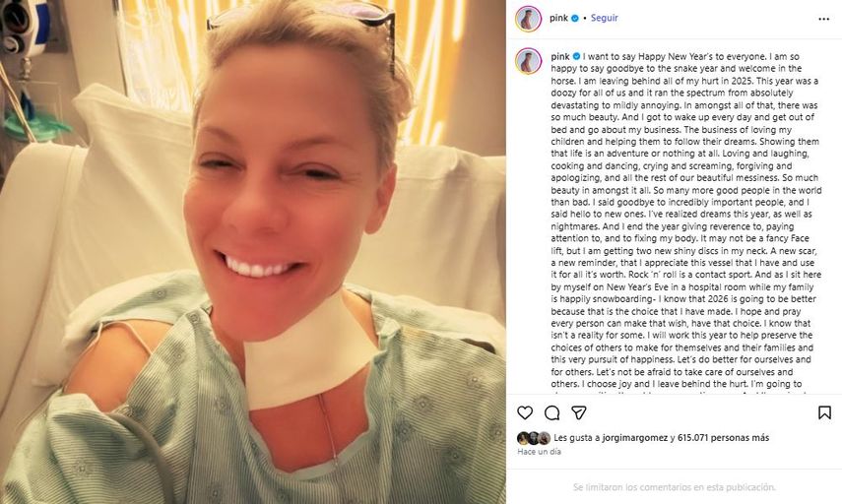842x504 pixels.
Task: Open pink's profile picture in the header
Action: (x=529, y=19)
